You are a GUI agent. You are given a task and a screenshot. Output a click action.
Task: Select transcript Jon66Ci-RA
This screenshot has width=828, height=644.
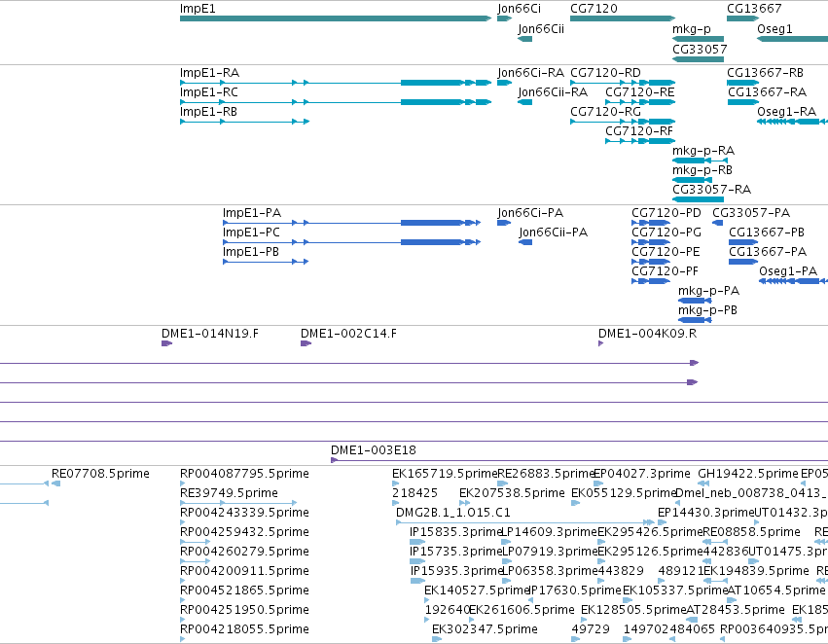coord(530,73)
